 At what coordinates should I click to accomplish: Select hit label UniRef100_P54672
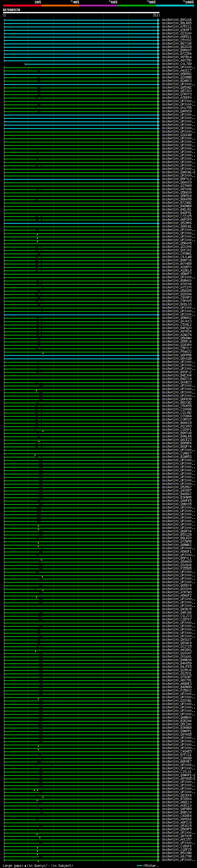[176, 352]
